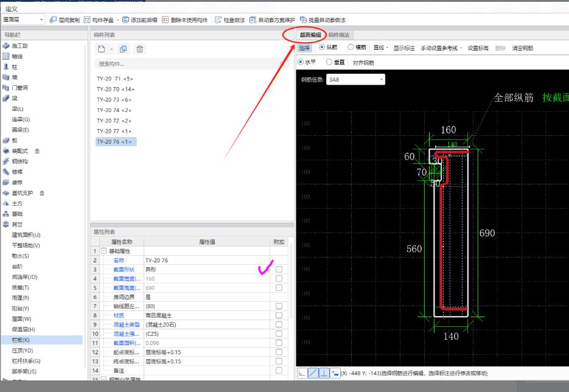Switch to the 构件做法 tab
569x392 pixels.
point(339,35)
